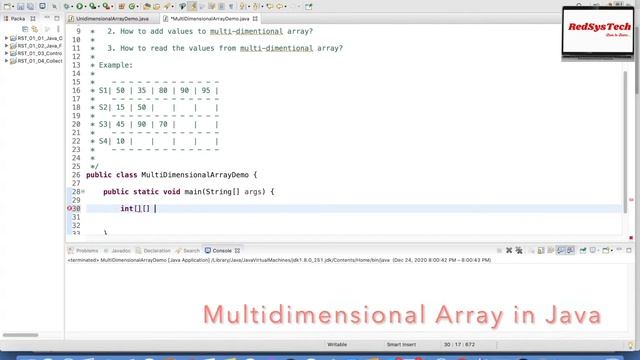Switch to UnidimensionalArrayDemo.java tab

[x=112, y=19]
